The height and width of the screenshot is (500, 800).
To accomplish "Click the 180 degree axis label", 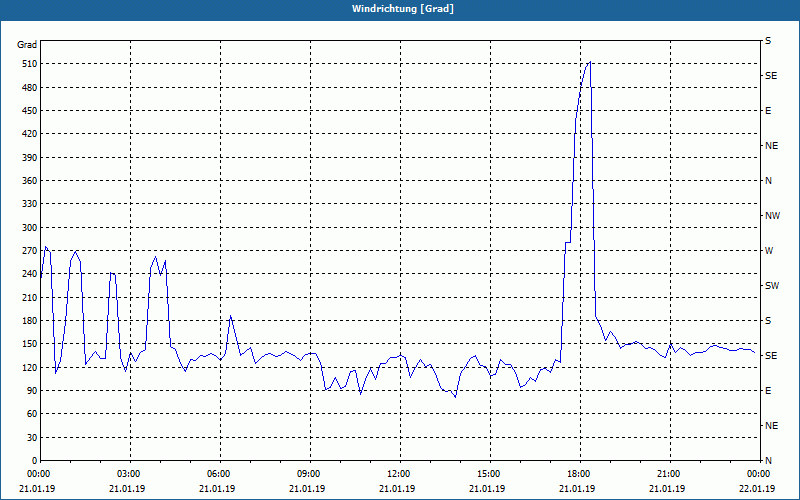I will click(x=30, y=321).
